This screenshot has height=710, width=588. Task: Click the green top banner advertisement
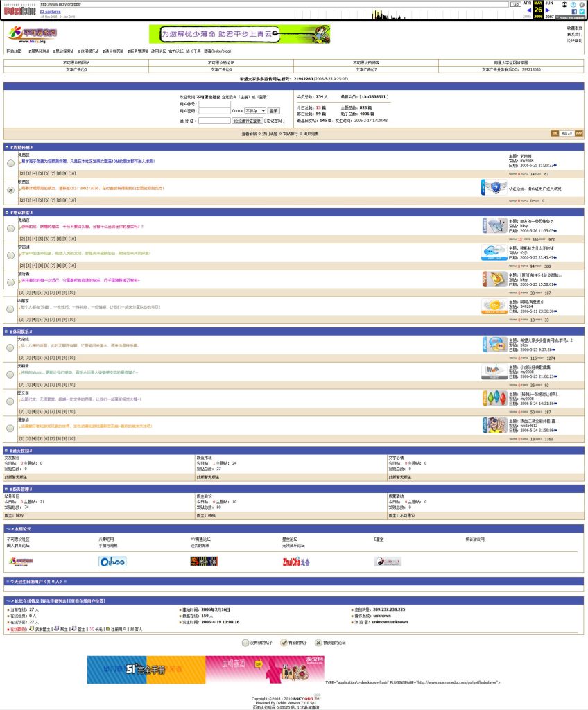coord(239,34)
